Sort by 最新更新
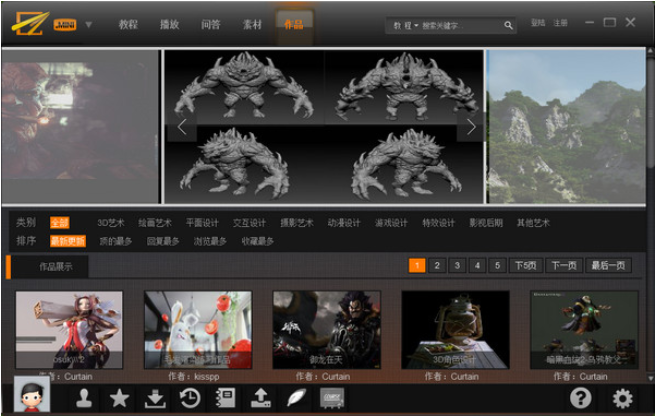Image resolution: width=657 pixels, height=416 pixels. (68, 241)
